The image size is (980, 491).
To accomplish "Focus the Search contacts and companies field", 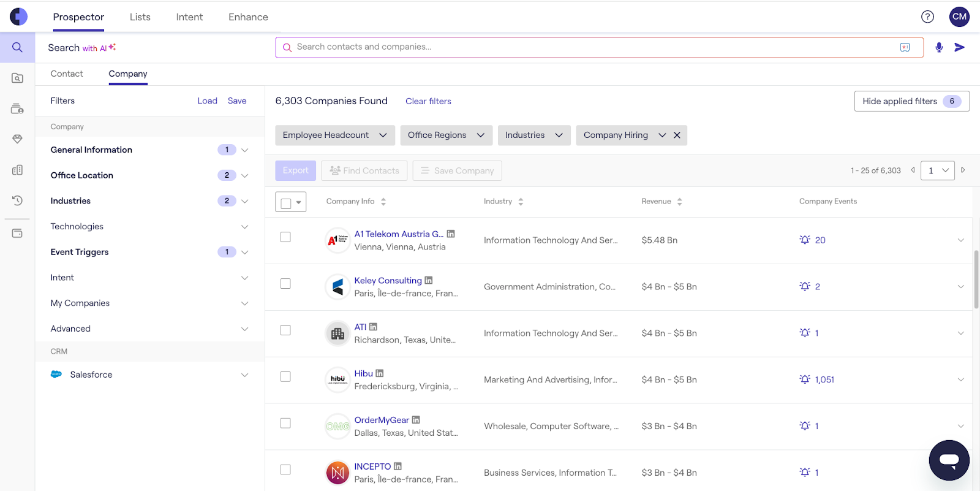I will tap(599, 47).
